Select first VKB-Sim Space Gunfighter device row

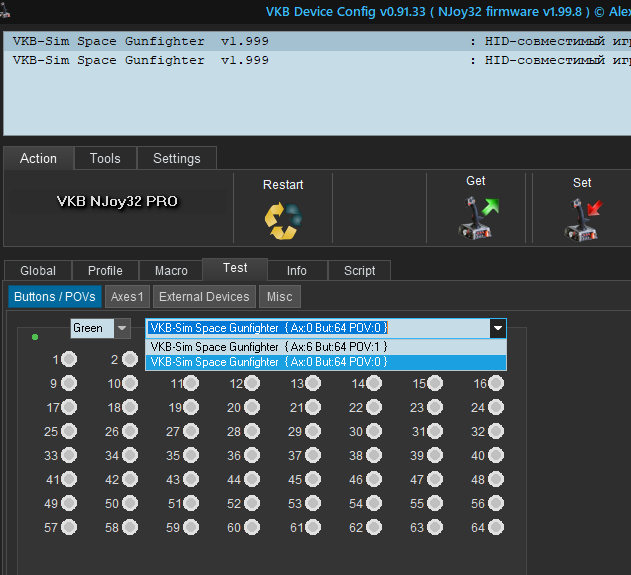pyautogui.click(x=317, y=41)
